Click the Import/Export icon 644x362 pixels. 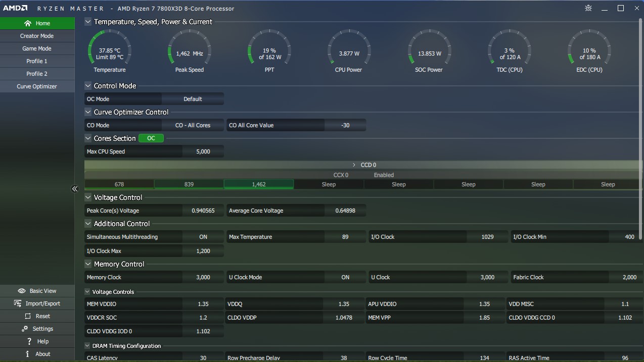coord(19,303)
